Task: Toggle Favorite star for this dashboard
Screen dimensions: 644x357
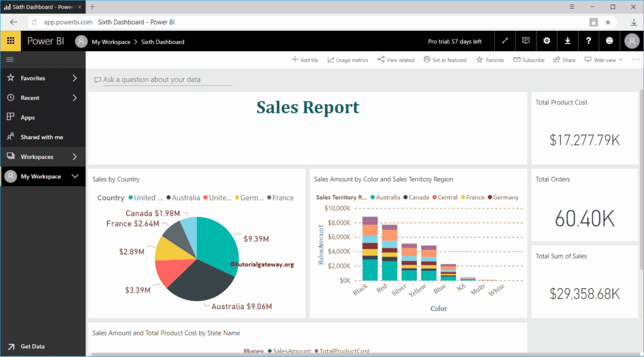Action: click(x=490, y=60)
